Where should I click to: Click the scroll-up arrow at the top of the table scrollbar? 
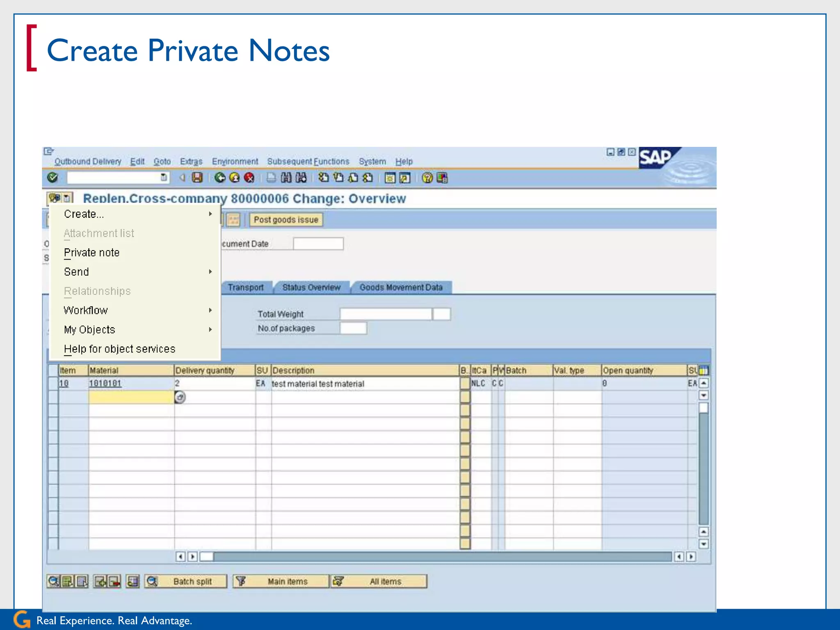(704, 383)
